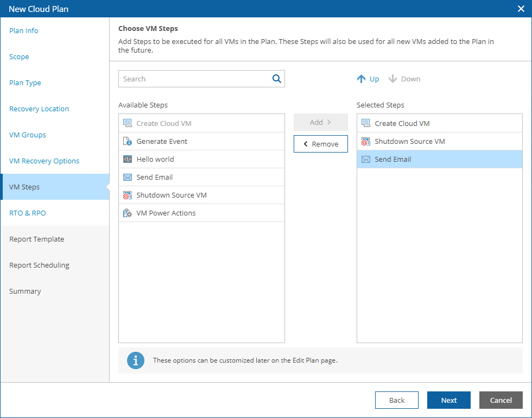The image size is (532, 418).
Task: Open the Plan Info wizard step
Action: pyautogui.click(x=24, y=31)
